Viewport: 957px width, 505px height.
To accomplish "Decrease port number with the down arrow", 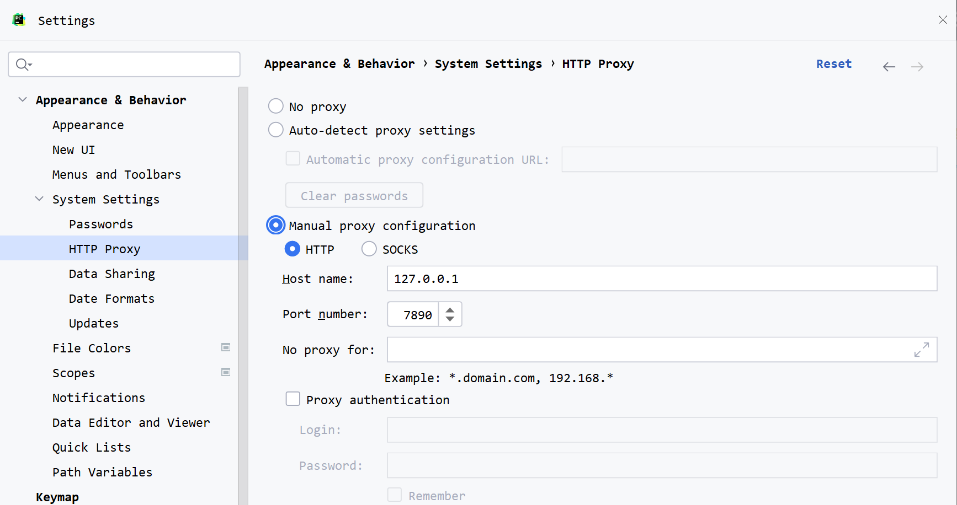I will point(450,319).
